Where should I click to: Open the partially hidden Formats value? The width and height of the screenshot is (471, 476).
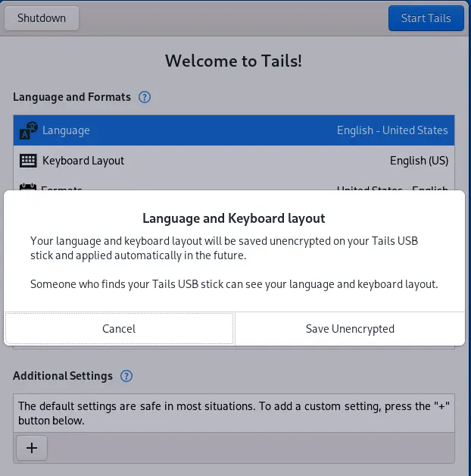click(x=392, y=187)
